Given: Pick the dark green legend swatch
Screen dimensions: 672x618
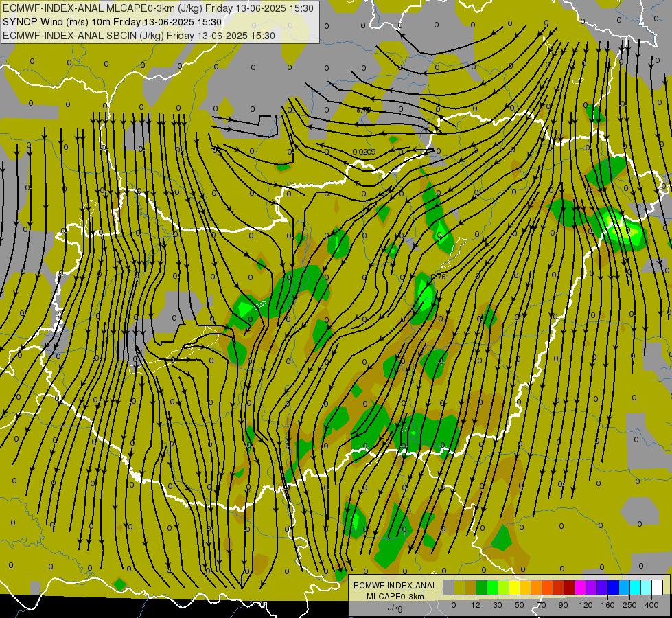Looking at the screenshot, I should (x=482, y=587).
